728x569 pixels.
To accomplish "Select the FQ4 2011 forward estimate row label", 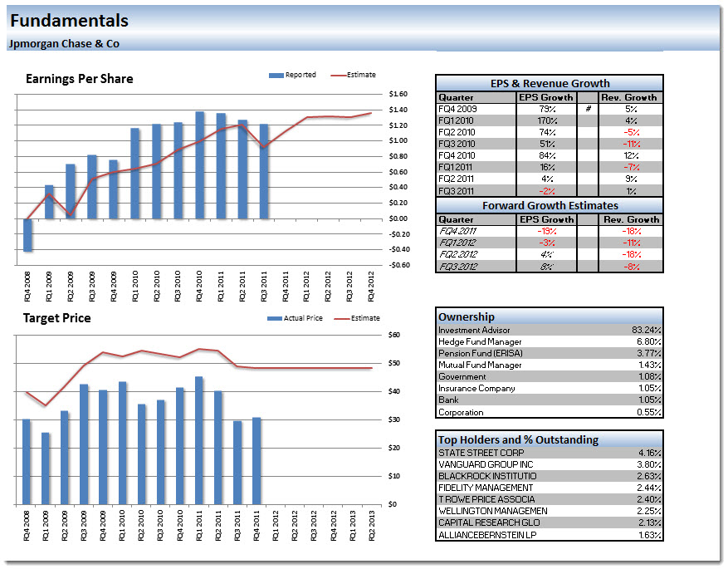I will pyautogui.click(x=457, y=231).
